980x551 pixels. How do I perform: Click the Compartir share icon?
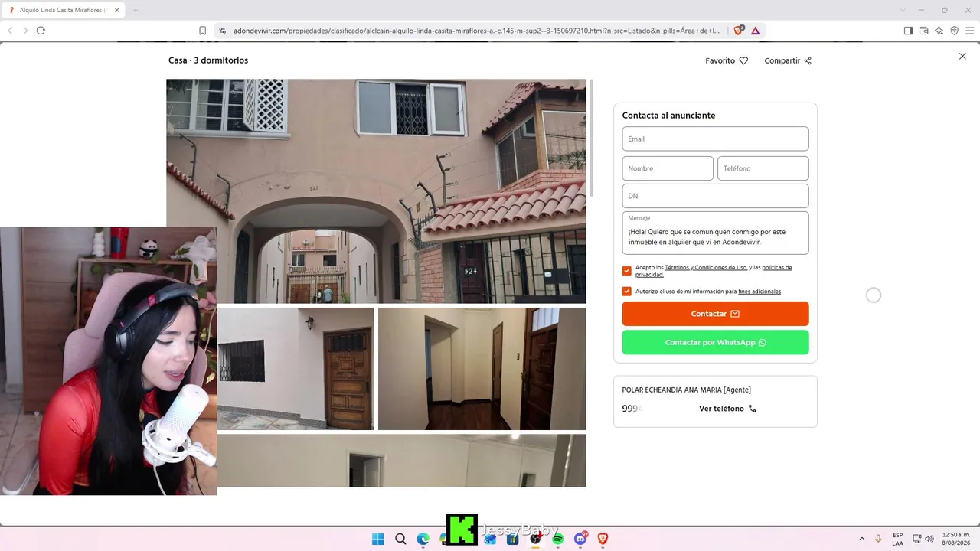[x=808, y=60]
